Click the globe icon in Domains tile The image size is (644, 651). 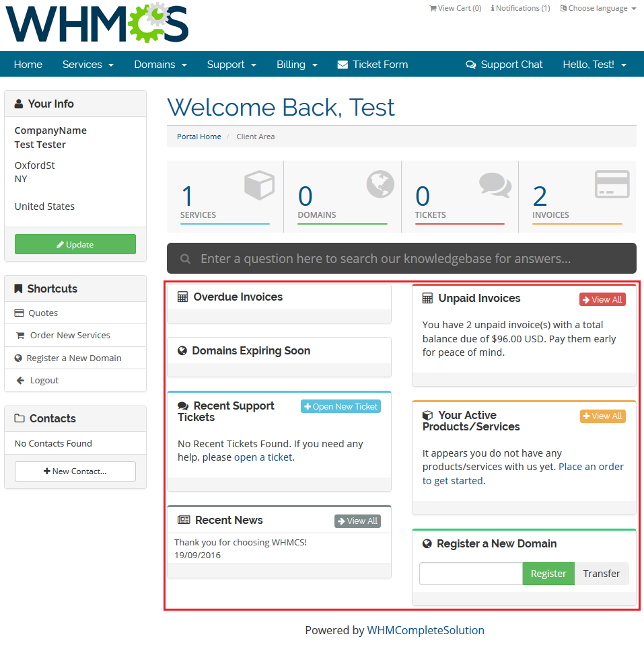(x=380, y=184)
